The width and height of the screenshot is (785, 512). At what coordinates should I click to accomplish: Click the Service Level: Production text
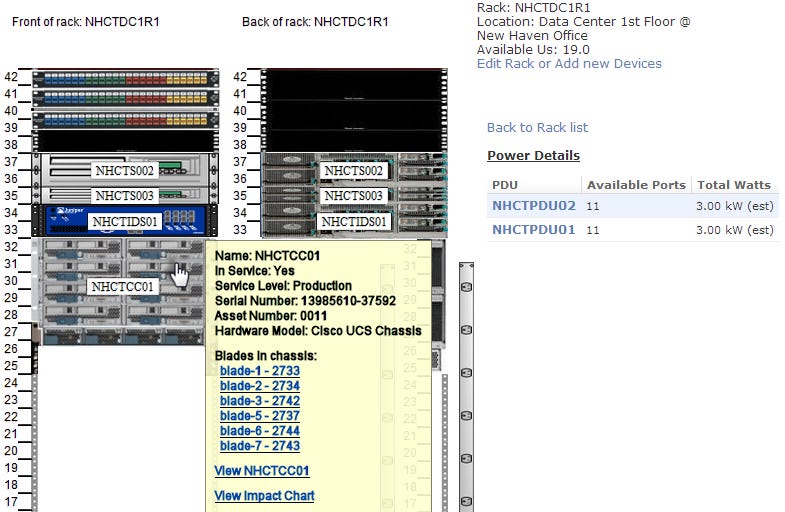[x=283, y=286]
